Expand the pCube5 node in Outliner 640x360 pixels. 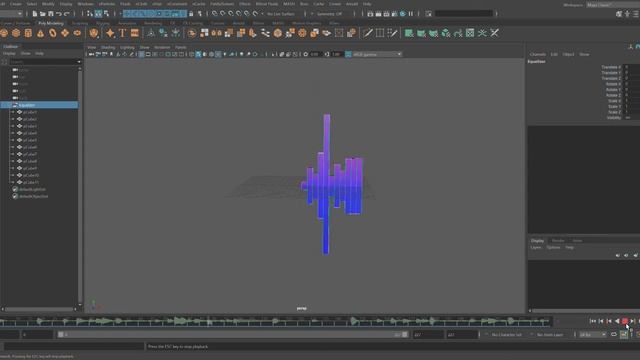[x=13, y=140]
